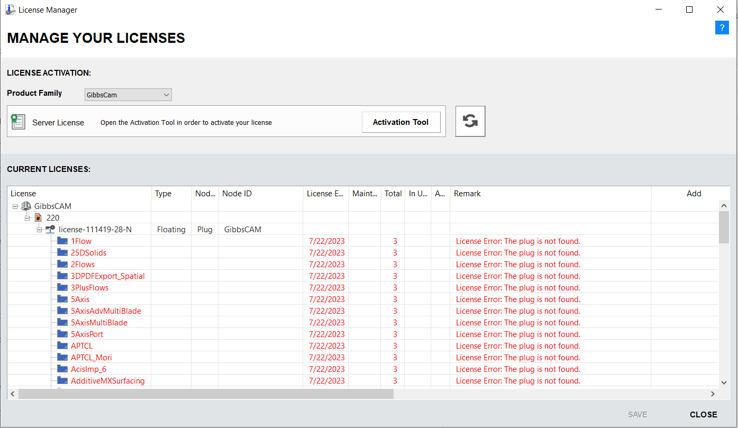Click the vertical scrollbar thumb
The width and height of the screenshot is (738, 428).
(x=724, y=227)
